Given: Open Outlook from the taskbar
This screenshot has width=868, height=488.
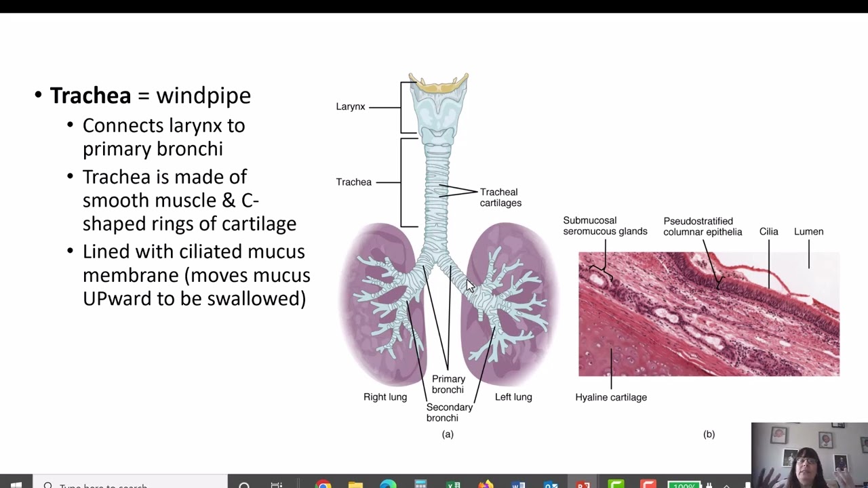Looking at the screenshot, I should tap(551, 484).
